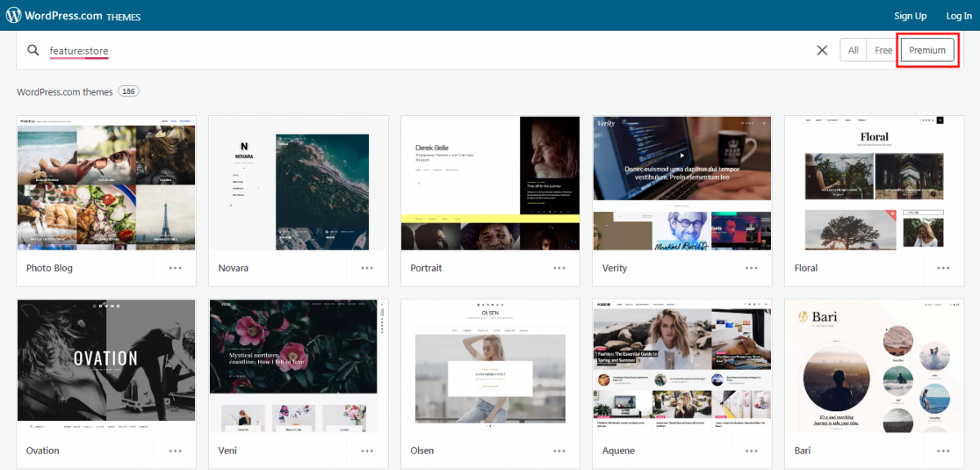Open the Portrait theme thumbnail
The height and width of the screenshot is (470, 980).
click(490, 183)
